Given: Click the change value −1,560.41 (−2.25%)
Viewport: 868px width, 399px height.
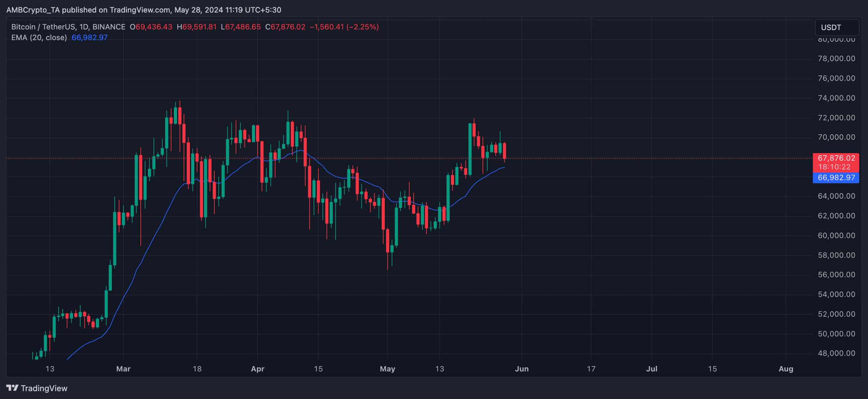Looking at the screenshot, I should click(344, 27).
